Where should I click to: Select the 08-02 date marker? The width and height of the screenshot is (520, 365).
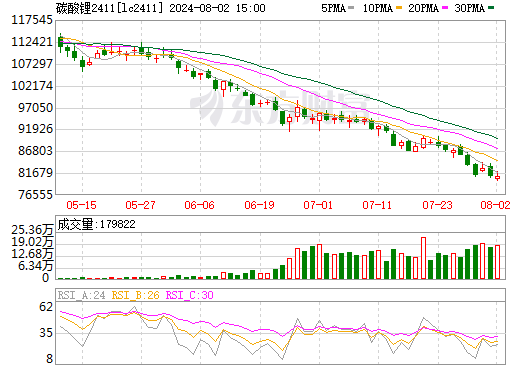(496, 205)
